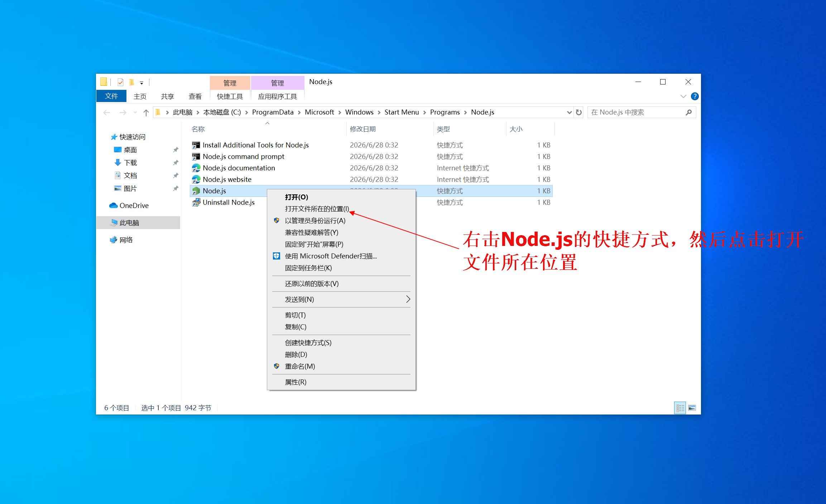This screenshot has height=504, width=826.
Task: Click the back navigation arrow
Action: (106, 112)
